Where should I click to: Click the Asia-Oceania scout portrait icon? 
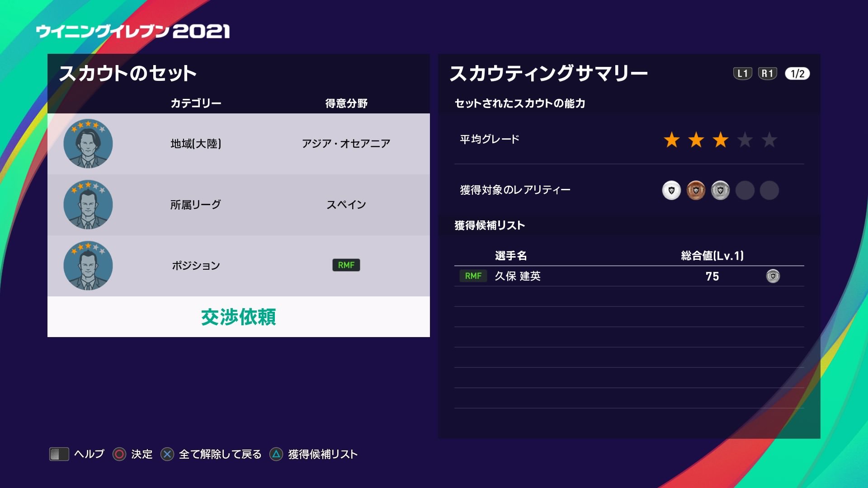pos(88,144)
